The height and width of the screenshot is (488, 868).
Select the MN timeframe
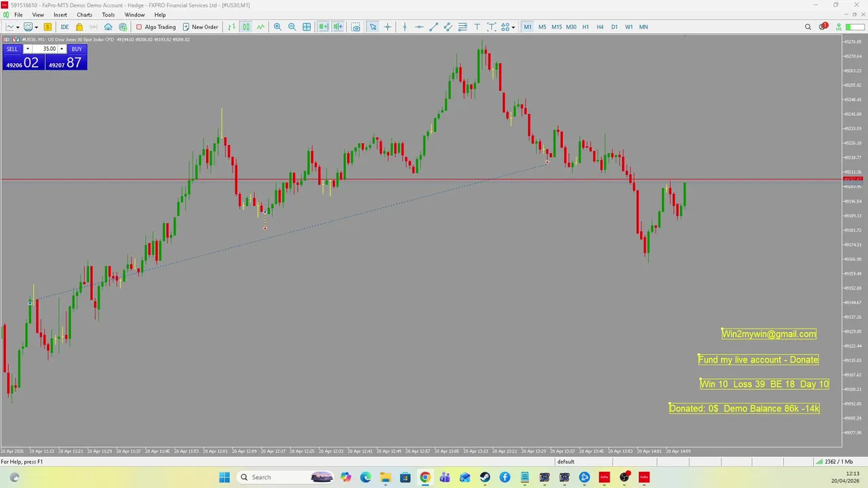click(x=644, y=27)
